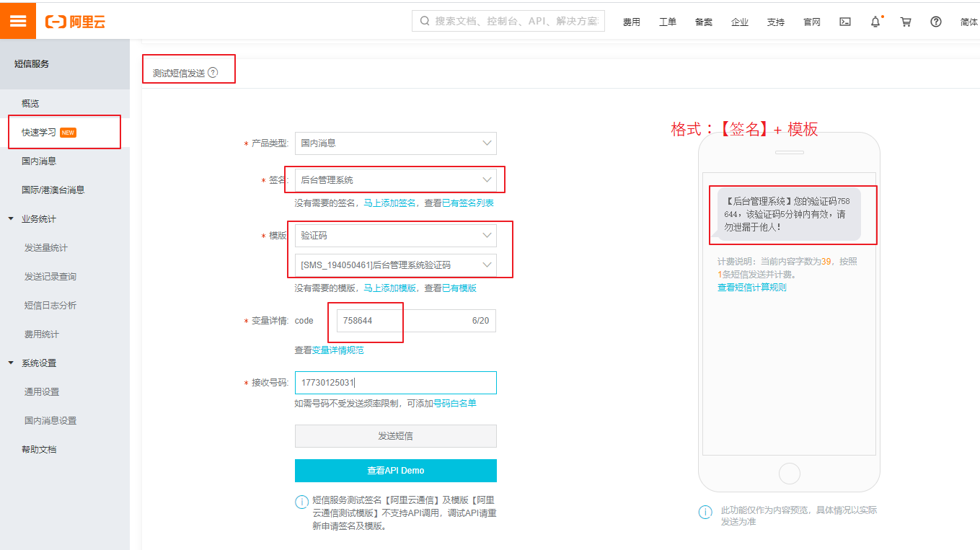Open 变量详情规范 link
980x550 pixels.
coord(337,350)
